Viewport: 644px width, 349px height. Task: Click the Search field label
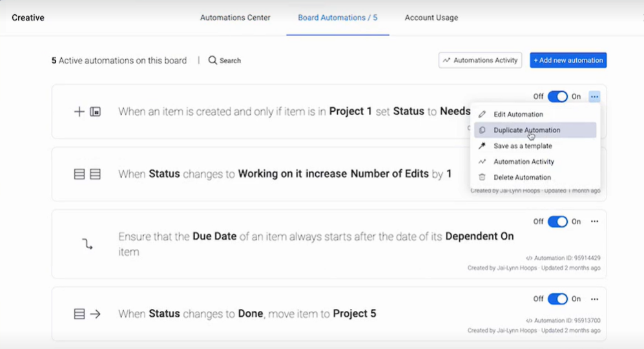click(230, 60)
